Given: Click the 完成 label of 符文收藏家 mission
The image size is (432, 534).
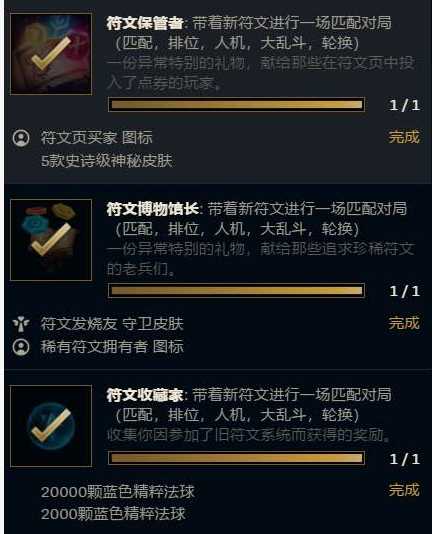Looking at the screenshot, I should click(x=404, y=490).
